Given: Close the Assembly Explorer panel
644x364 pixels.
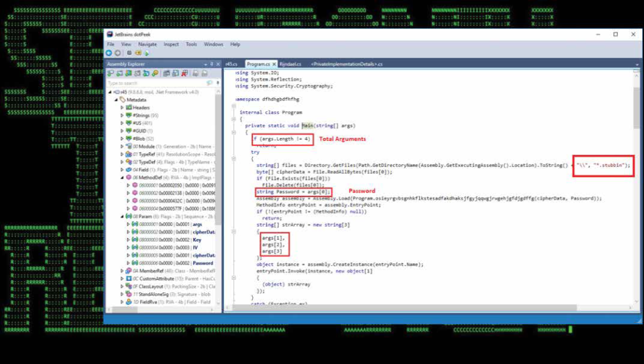Looking at the screenshot, I should point(218,64).
